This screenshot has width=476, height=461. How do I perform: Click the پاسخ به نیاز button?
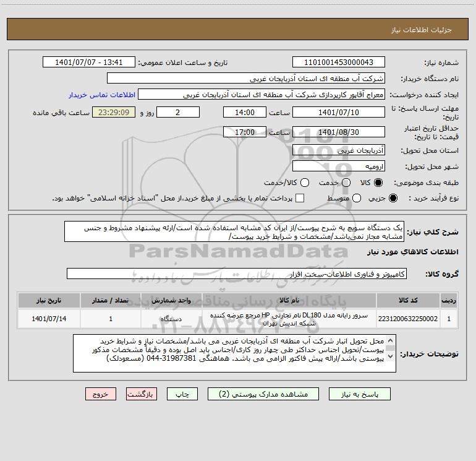pos(360,394)
